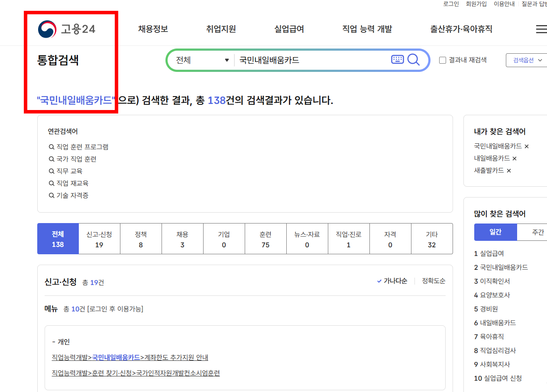Open the 채용정보 menu
Screen dimensions: 547x392
coord(153,29)
